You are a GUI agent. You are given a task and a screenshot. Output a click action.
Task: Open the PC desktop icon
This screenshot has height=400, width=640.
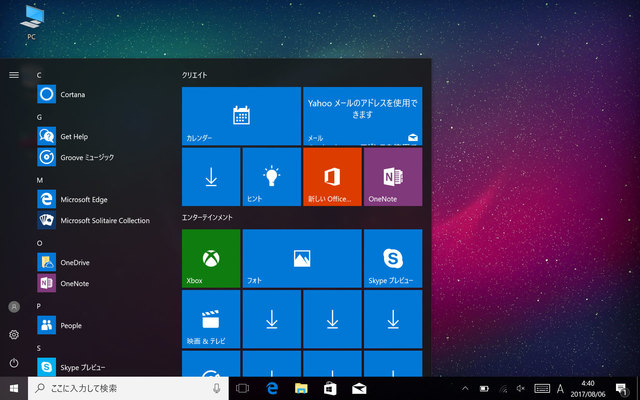click(32, 22)
